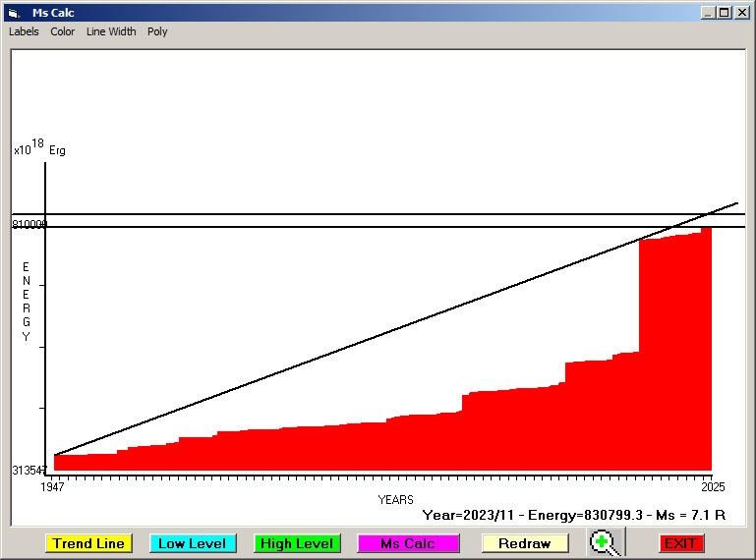Click the red EXIT button
Screen dimensions: 756x560
point(680,543)
